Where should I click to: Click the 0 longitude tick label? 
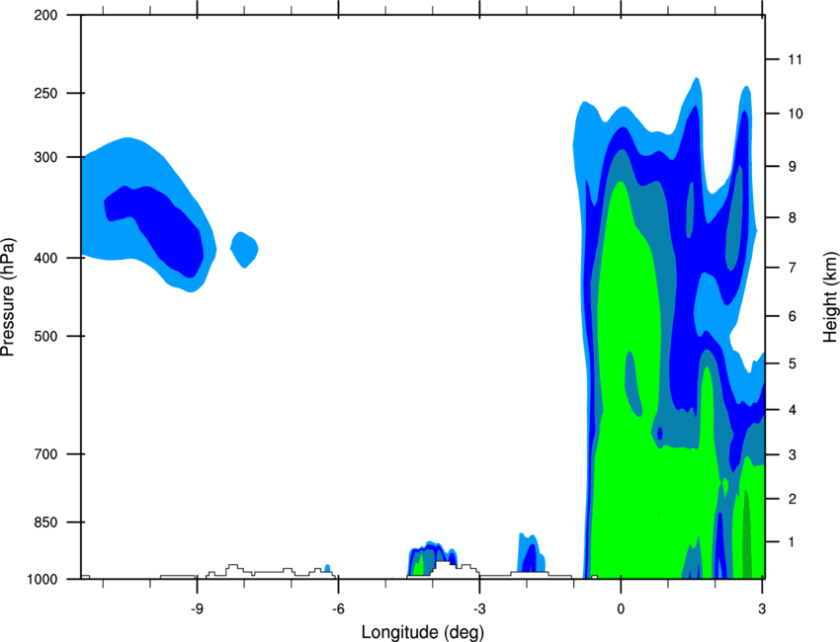coord(621,609)
